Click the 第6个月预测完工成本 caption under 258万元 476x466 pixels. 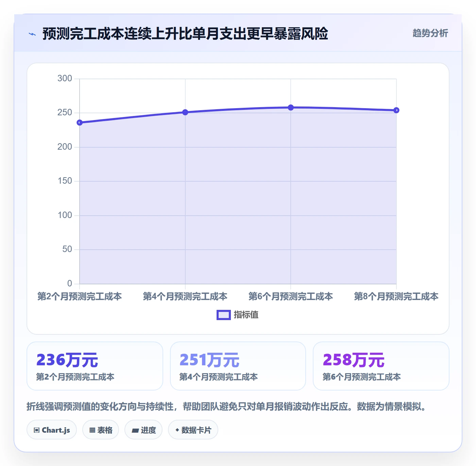(x=362, y=377)
